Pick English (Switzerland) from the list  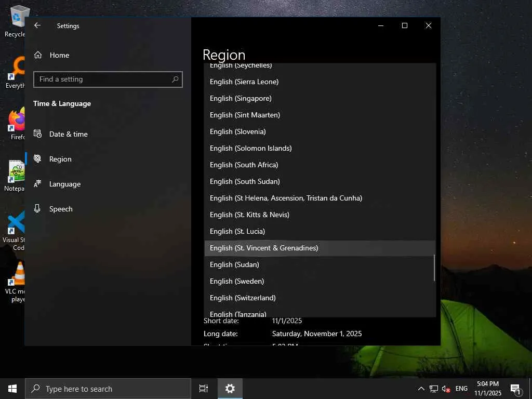pos(320,298)
